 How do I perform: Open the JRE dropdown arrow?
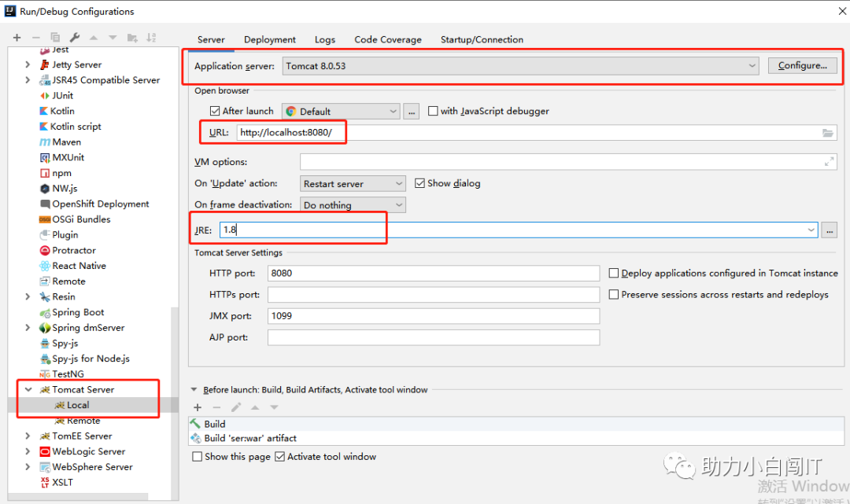(x=811, y=230)
